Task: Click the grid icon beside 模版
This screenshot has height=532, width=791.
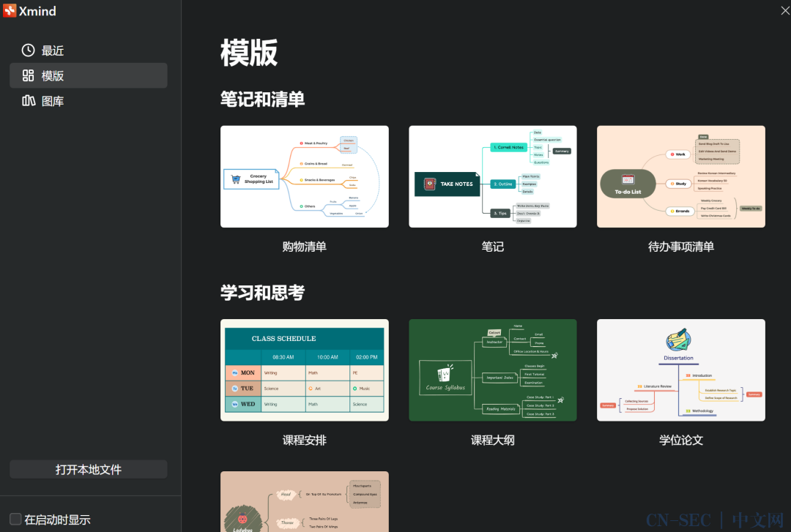Action: pos(29,75)
